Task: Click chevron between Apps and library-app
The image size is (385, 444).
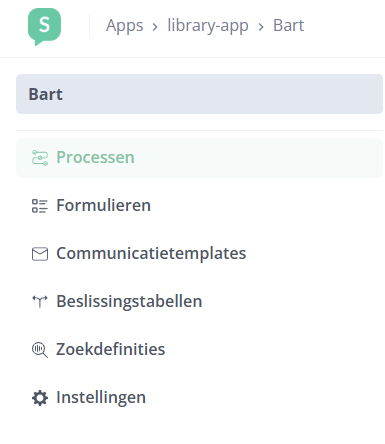Action: pos(155,27)
